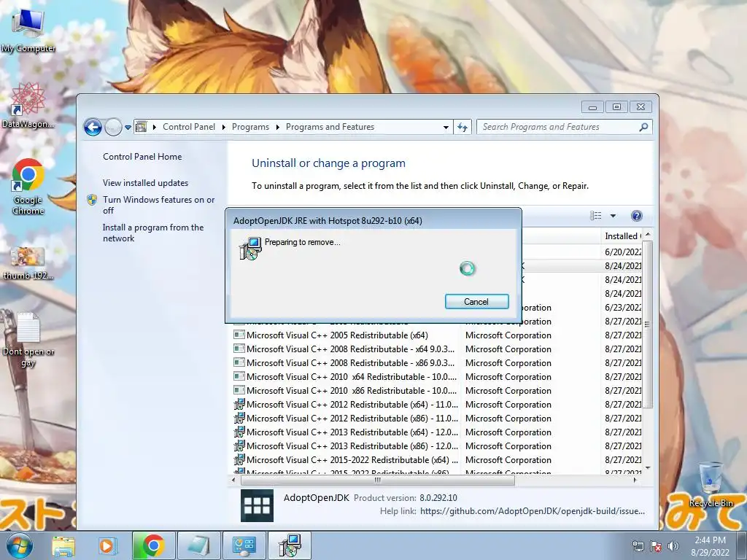This screenshot has width=747, height=560.
Task: Click Programs and Features breadcrumb segment
Action: (330, 127)
